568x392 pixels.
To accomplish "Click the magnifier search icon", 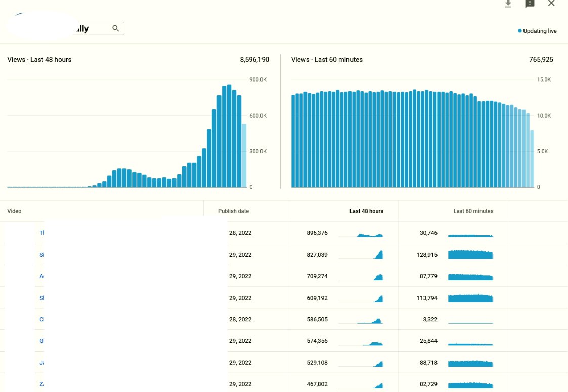I will click(x=116, y=28).
